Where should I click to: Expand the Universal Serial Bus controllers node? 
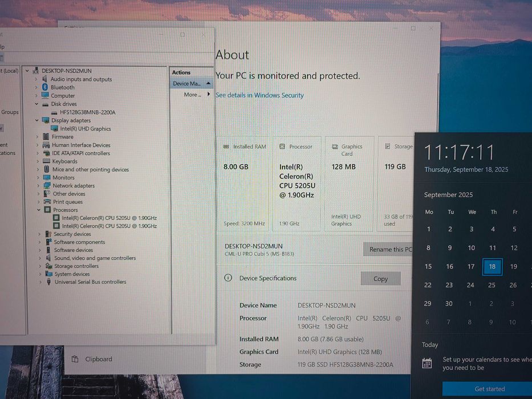(x=40, y=282)
